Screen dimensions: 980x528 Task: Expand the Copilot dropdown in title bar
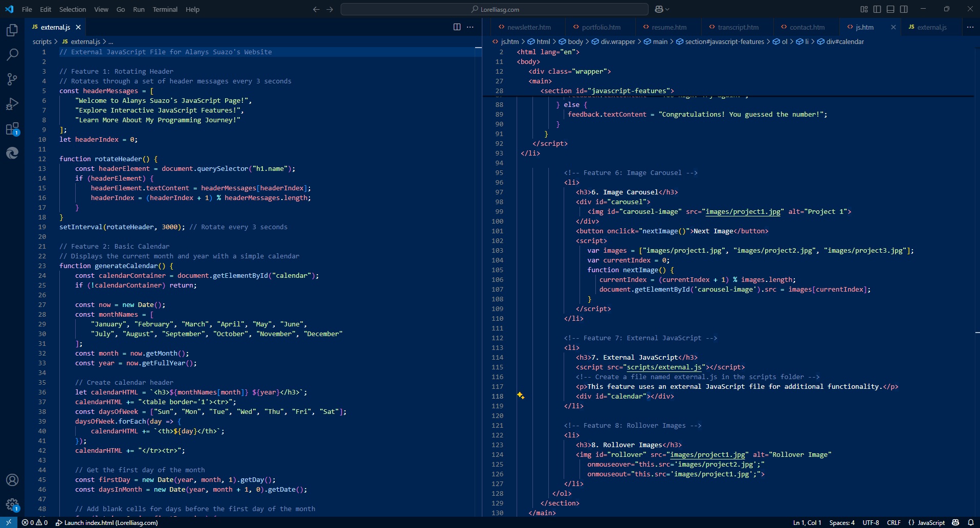667,9
